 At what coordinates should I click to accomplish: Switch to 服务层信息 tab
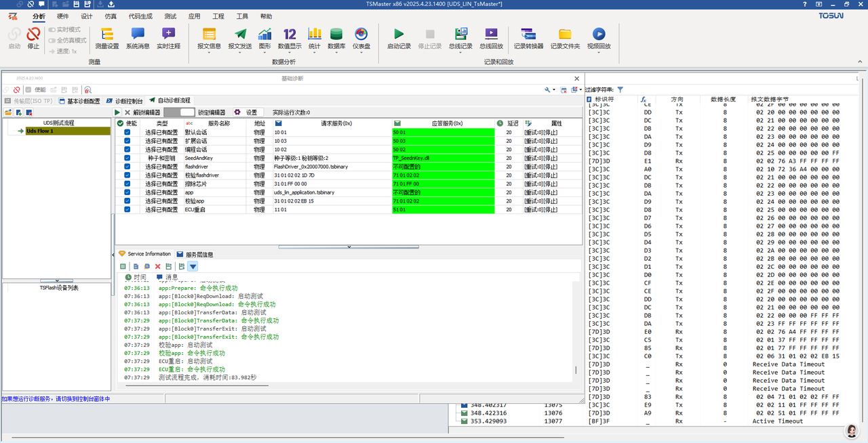coord(195,254)
